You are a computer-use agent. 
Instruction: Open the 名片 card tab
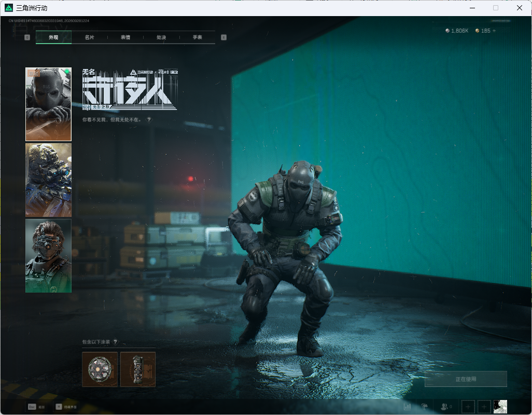[89, 37]
